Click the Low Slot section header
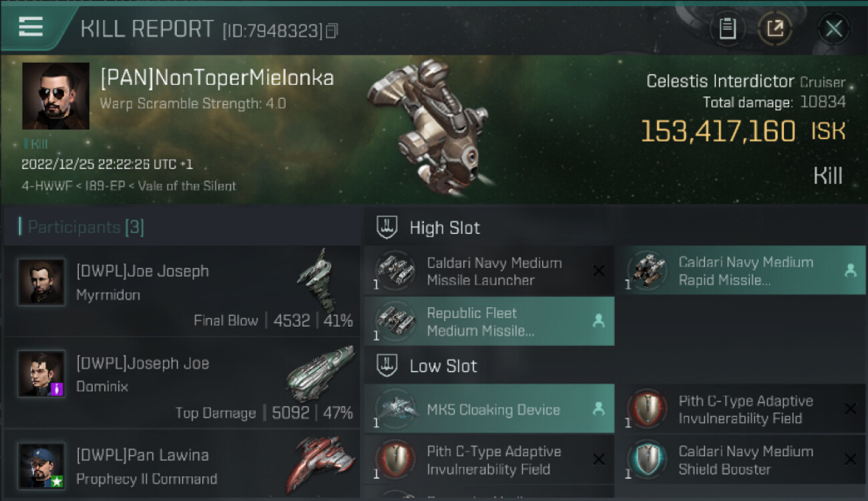This screenshot has height=501, width=868. (x=443, y=366)
